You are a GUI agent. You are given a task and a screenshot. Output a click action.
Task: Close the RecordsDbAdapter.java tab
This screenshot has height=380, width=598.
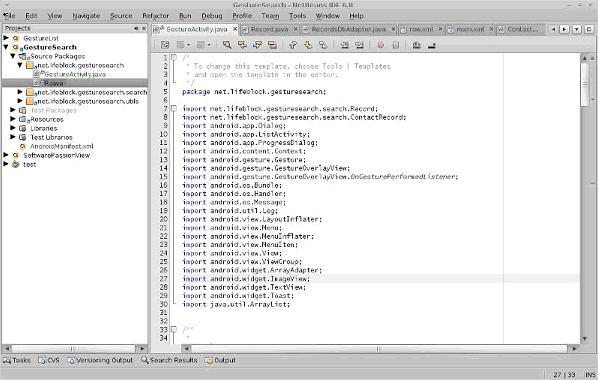pyautogui.click(x=393, y=29)
